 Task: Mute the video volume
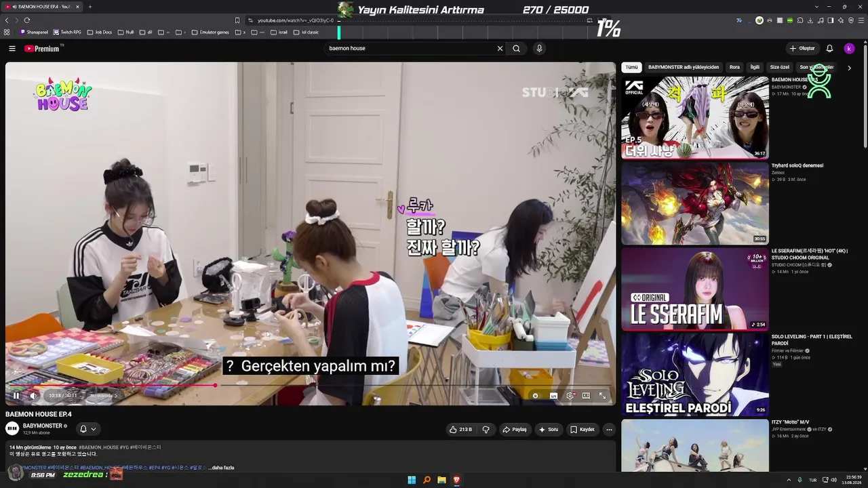[33, 396]
